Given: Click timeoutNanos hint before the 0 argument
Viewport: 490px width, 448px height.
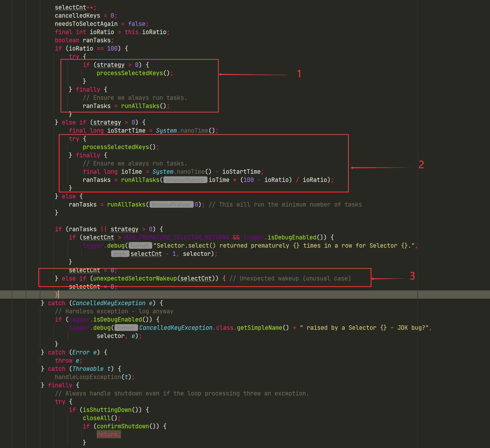Looking at the screenshot, I should pyautogui.click(x=171, y=205).
